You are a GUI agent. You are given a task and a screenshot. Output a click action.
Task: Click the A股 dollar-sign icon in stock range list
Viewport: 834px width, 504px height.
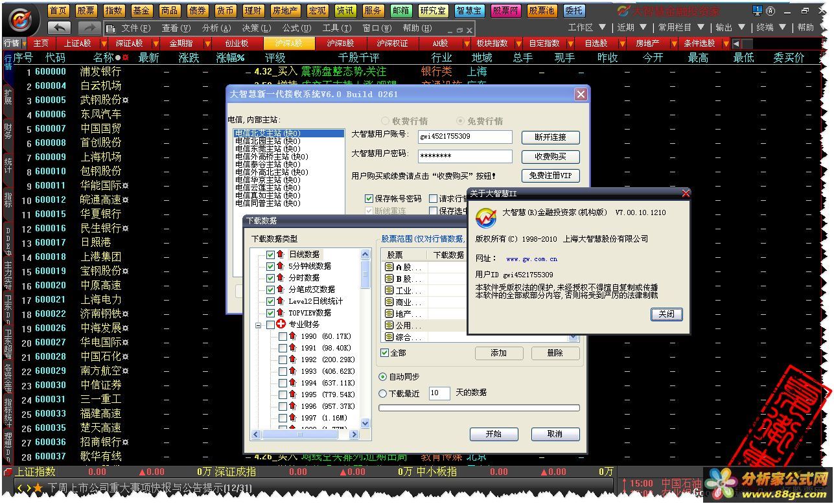click(x=389, y=267)
